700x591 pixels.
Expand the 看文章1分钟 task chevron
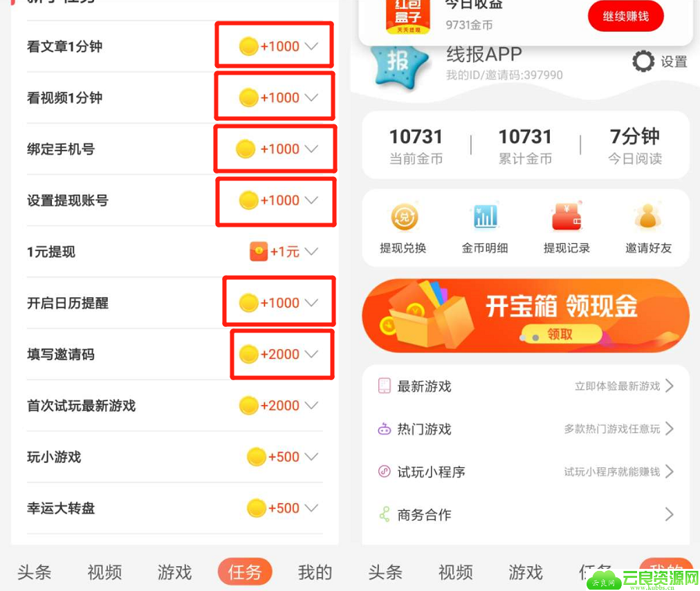311,46
